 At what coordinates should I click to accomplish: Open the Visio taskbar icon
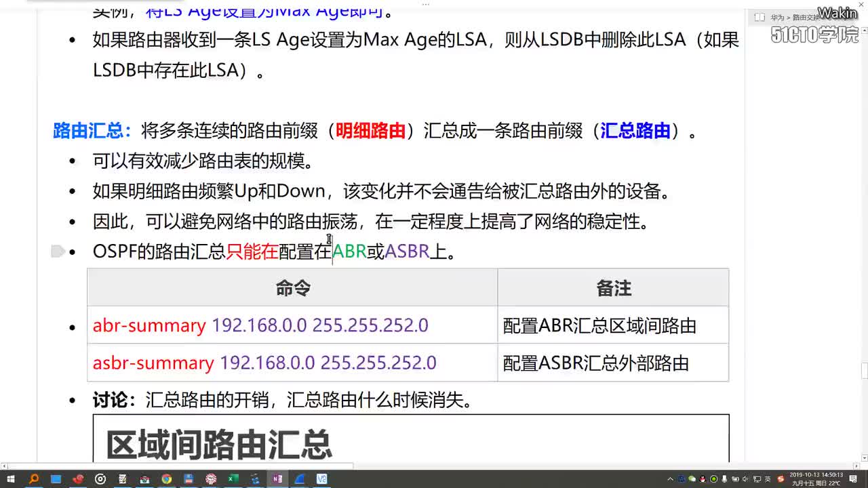[321, 479]
